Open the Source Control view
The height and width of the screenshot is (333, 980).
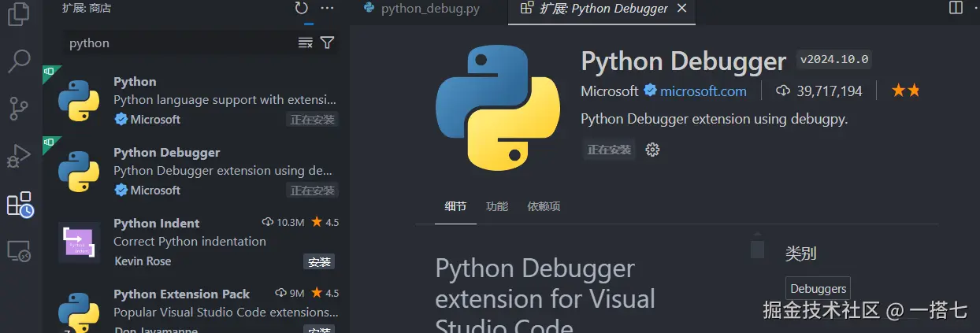[x=18, y=109]
